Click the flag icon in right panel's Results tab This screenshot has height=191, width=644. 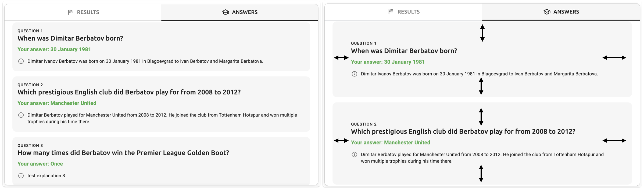pos(391,12)
